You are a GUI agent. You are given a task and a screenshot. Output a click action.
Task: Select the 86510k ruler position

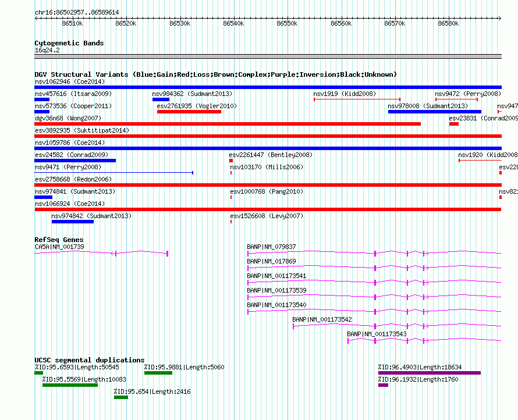click(72, 23)
